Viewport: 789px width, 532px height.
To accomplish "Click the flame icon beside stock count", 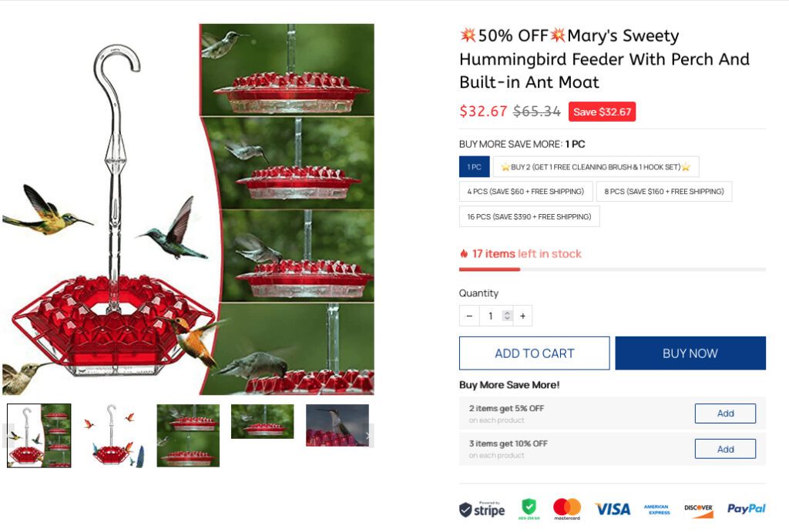I will [463, 253].
